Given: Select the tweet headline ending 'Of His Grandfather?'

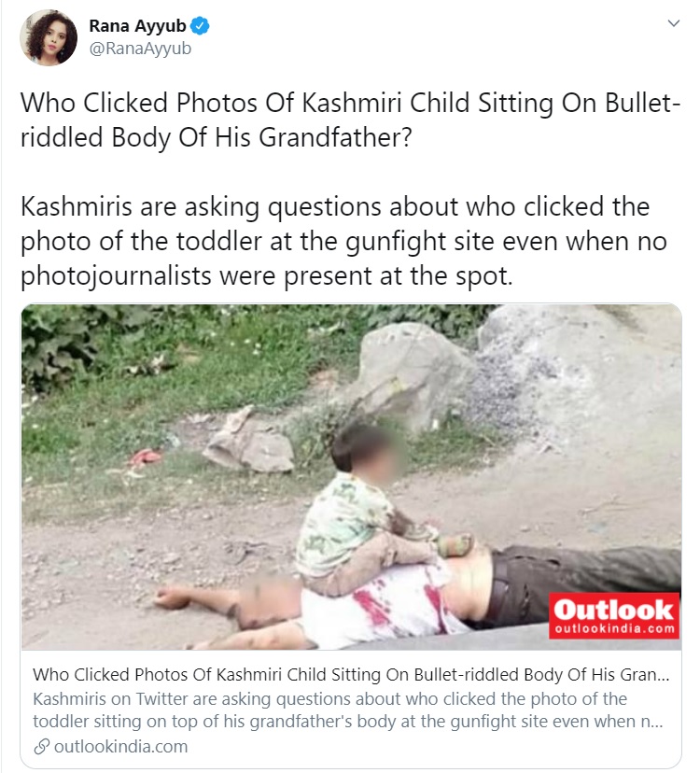Looking at the screenshot, I should (x=350, y=119).
